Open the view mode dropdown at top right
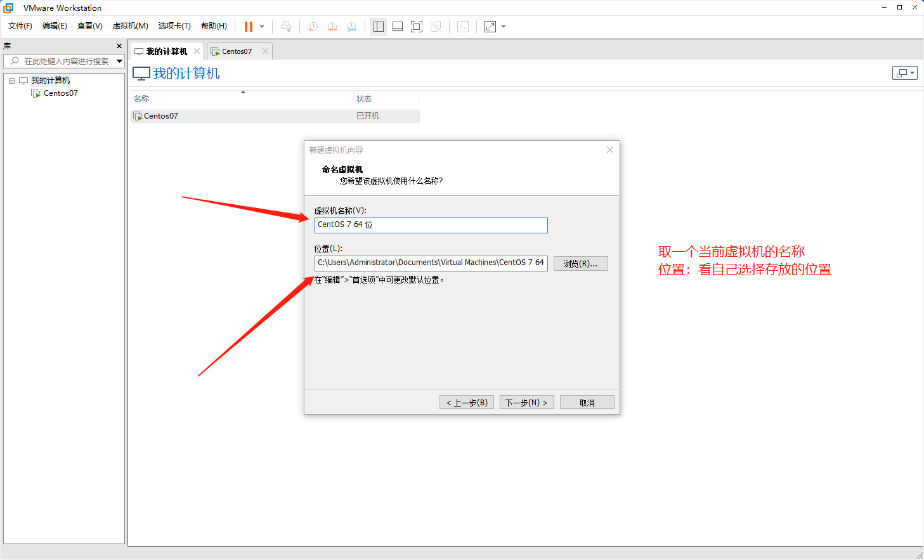The width and height of the screenshot is (924, 560). click(x=905, y=73)
